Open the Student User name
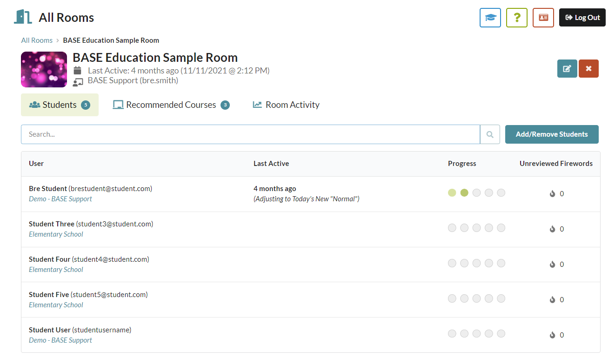 50,330
